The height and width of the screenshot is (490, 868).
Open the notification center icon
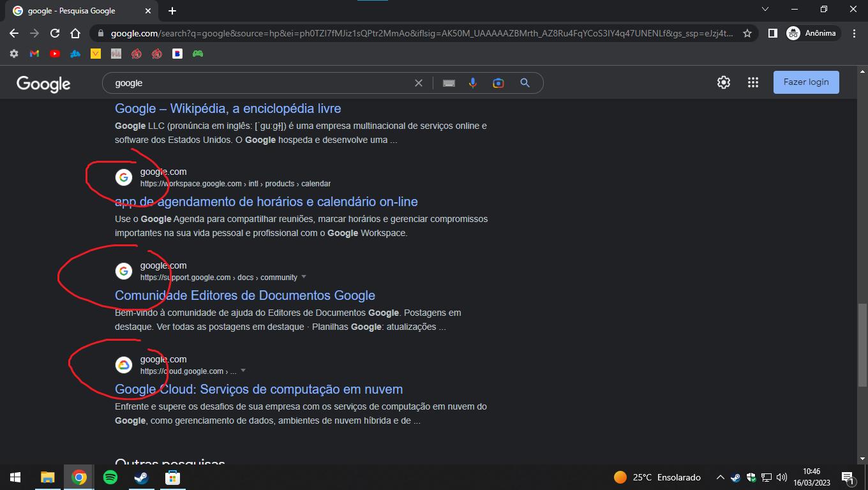click(x=848, y=477)
